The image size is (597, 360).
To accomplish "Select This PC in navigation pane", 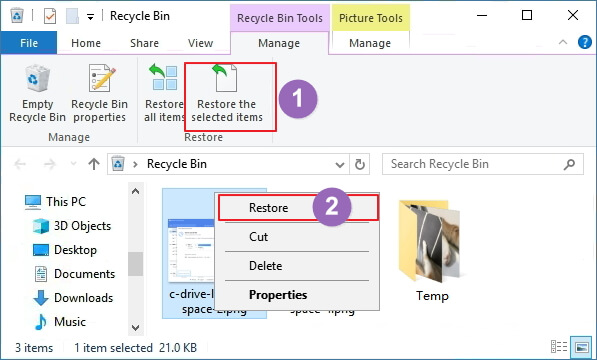I will [x=56, y=202].
